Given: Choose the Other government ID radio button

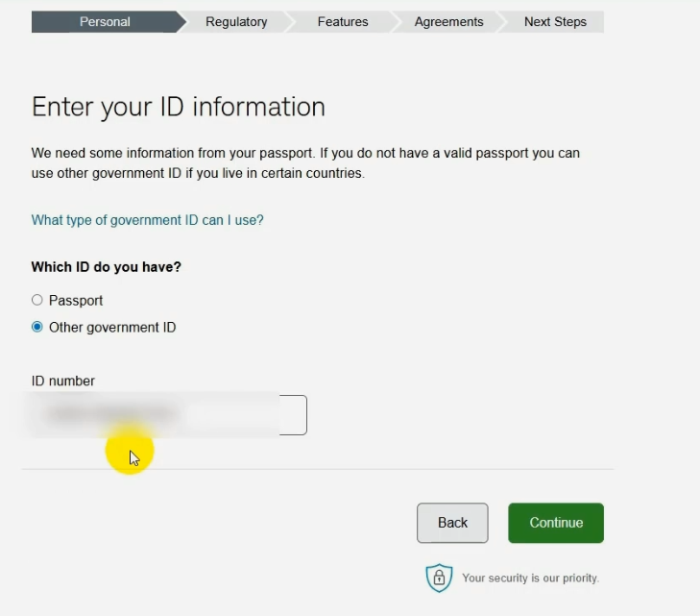Looking at the screenshot, I should tap(37, 327).
